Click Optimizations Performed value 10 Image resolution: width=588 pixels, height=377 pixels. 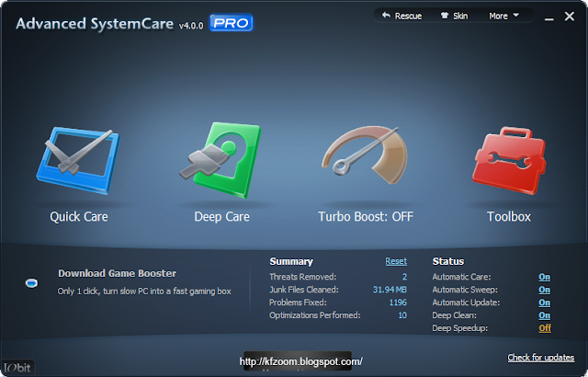pos(402,315)
